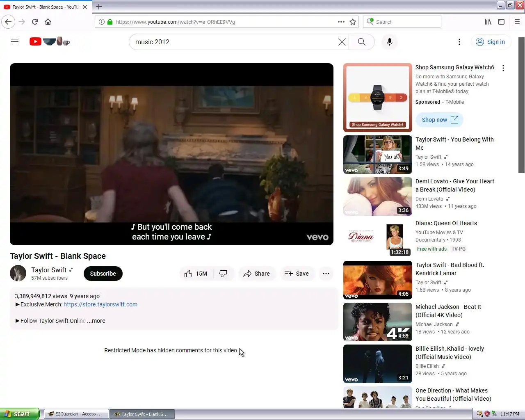Image resolution: width=525 pixels, height=420 pixels.
Task: Open Samsung Galaxy Watch6 ad thumbnail
Action: coord(378,98)
